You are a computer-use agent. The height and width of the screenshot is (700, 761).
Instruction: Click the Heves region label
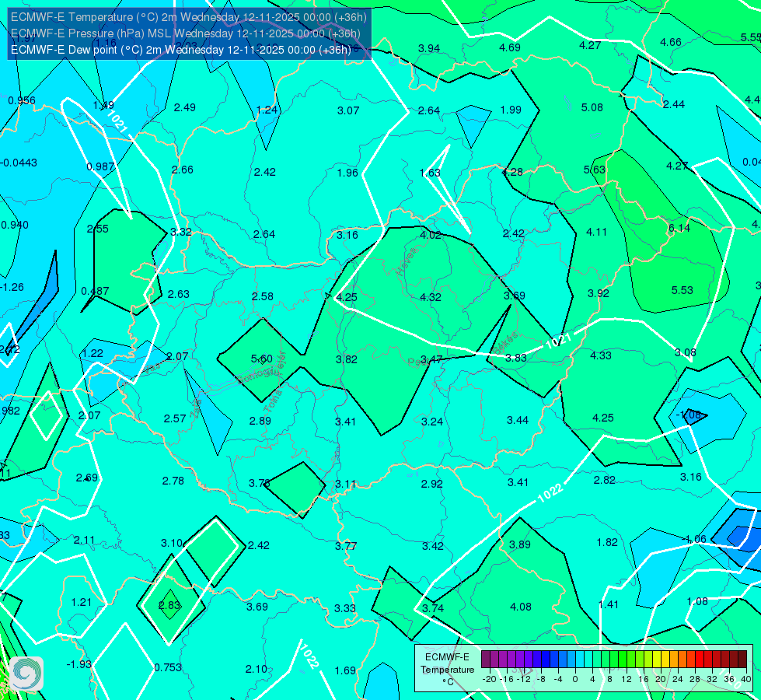point(407,261)
